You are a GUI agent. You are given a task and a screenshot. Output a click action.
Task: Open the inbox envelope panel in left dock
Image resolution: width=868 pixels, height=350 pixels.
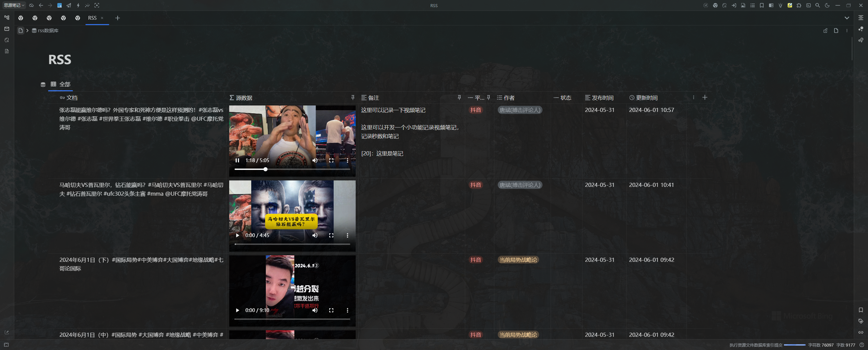click(7, 29)
